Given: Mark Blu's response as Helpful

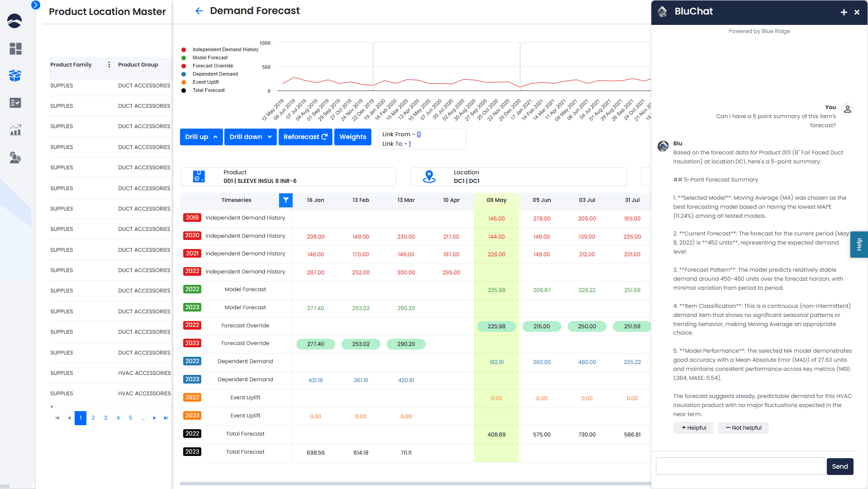Looking at the screenshot, I should click(693, 428).
